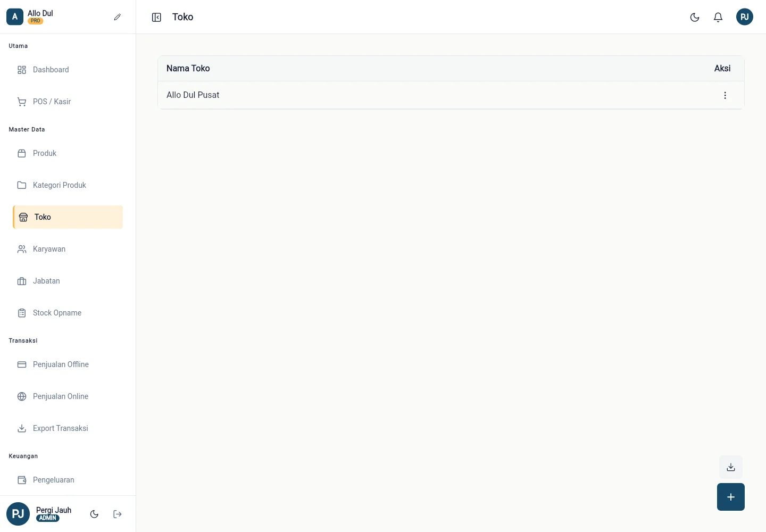Click the people icon beside Karyawan
766x532 pixels.
coord(22,249)
